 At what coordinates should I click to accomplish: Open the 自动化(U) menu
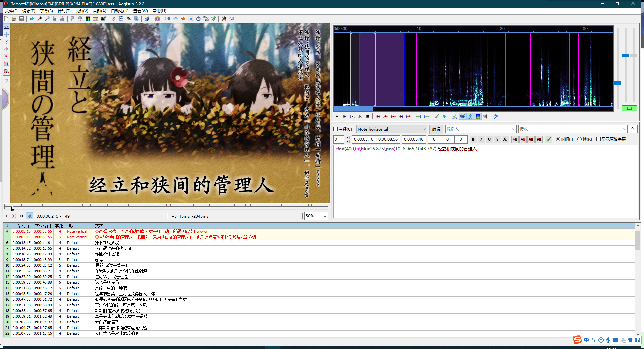point(120,11)
